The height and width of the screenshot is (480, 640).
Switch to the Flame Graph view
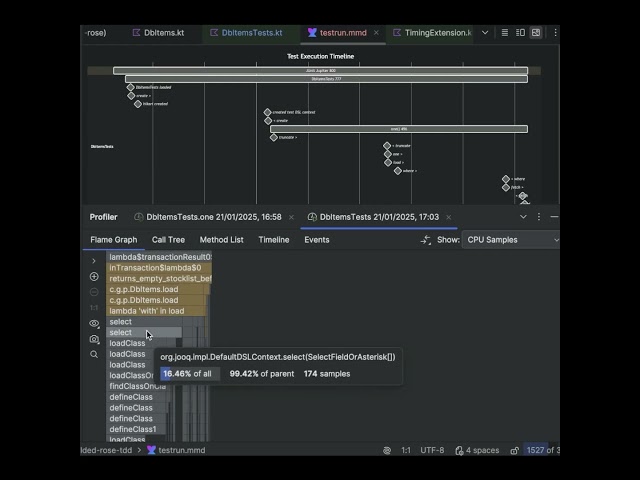[113, 240]
